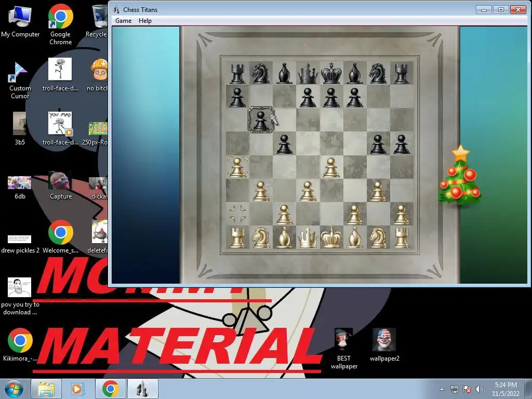The image size is (532, 399).
Task: Select the white pawn on f2
Action: [x=354, y=215]
